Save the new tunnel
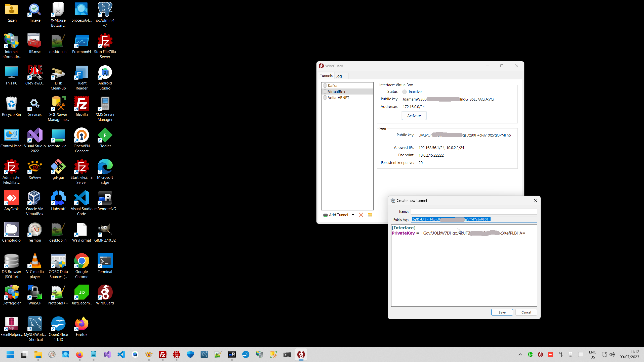This screenshot has width=644, height=362. pyautogui.click(x=502, y=312)
